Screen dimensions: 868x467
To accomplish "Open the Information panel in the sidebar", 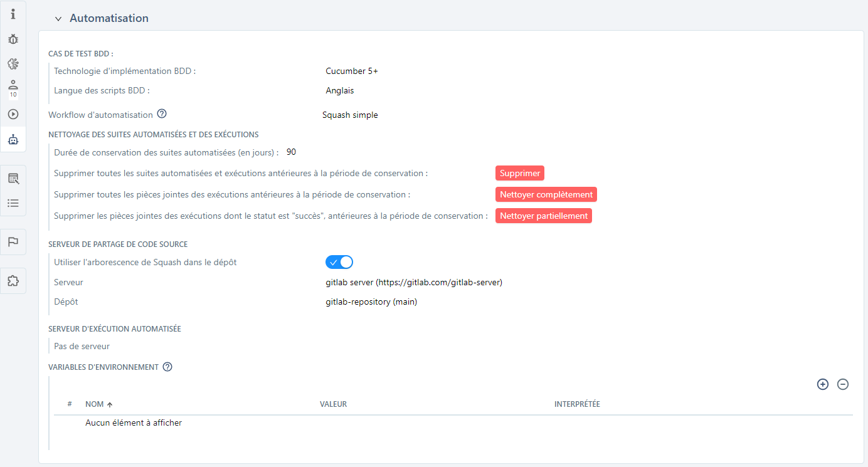I will click(x=13, y=13).
